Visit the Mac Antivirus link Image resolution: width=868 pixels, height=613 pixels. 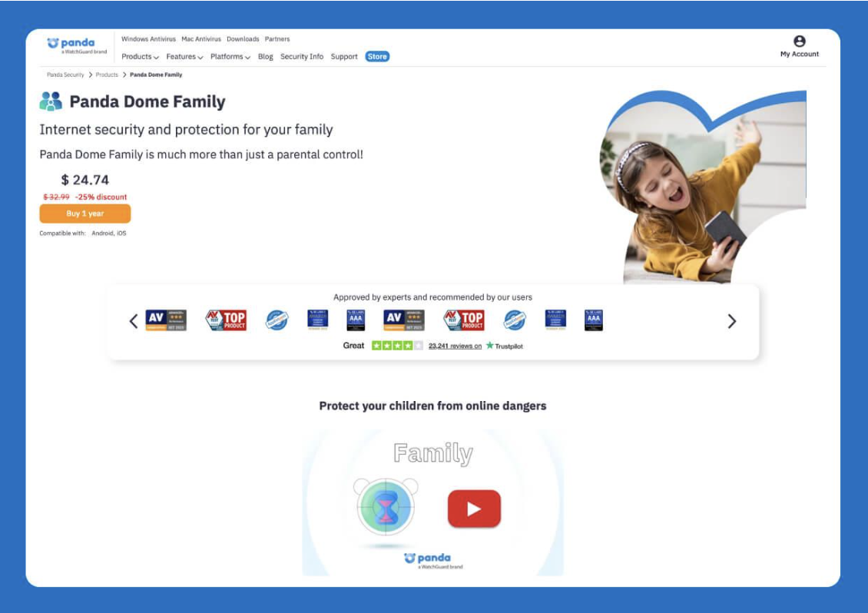201,39
